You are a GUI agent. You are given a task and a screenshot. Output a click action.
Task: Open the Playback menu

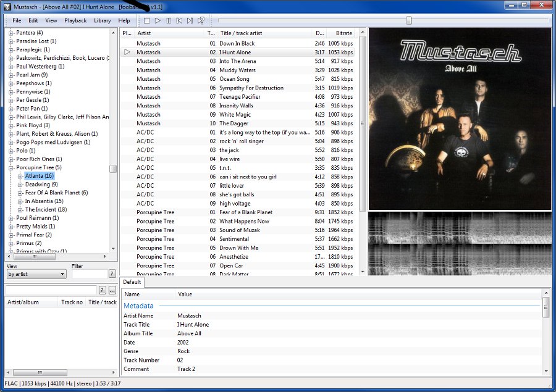pos(75,20)
